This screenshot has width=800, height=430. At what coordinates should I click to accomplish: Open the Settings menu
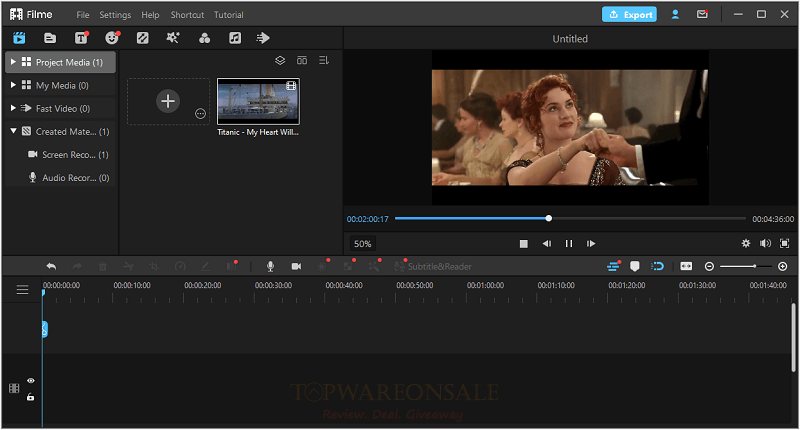pos(115,15)
